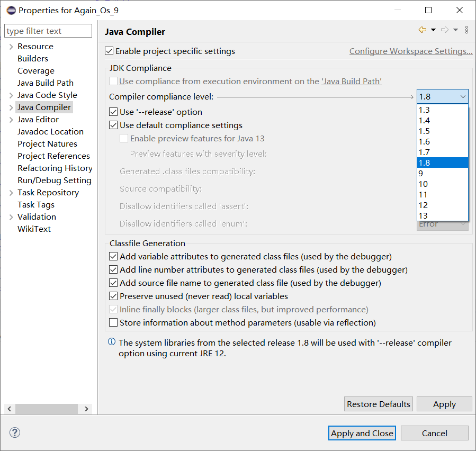Enable Store information about method parameters
This screenshot has height=451, width=476.
(113, 323)
